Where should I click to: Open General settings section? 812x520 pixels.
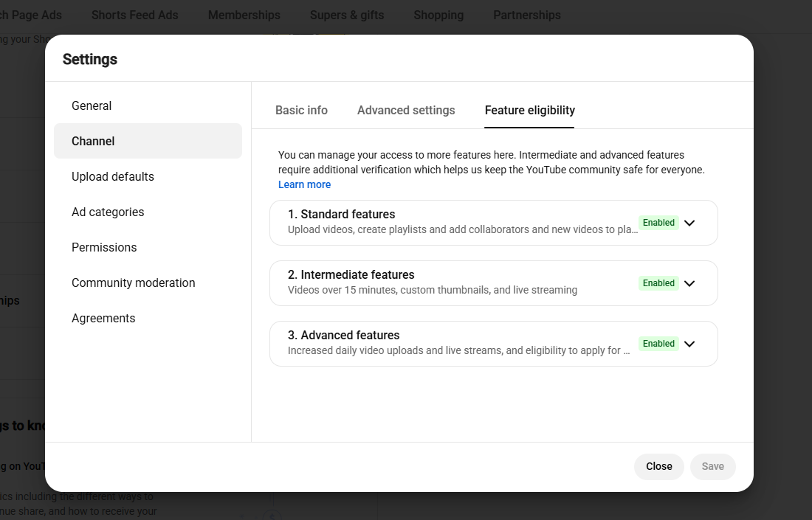coord(148,105)
